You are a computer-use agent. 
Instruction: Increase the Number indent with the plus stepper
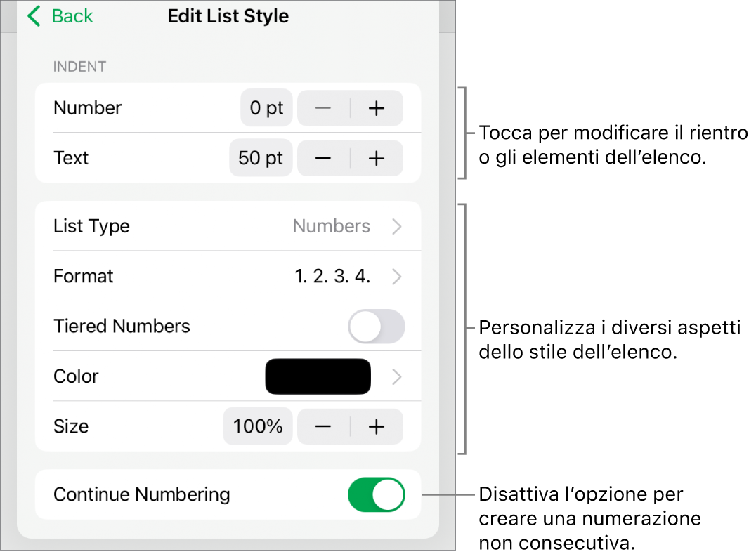point(377,107)
